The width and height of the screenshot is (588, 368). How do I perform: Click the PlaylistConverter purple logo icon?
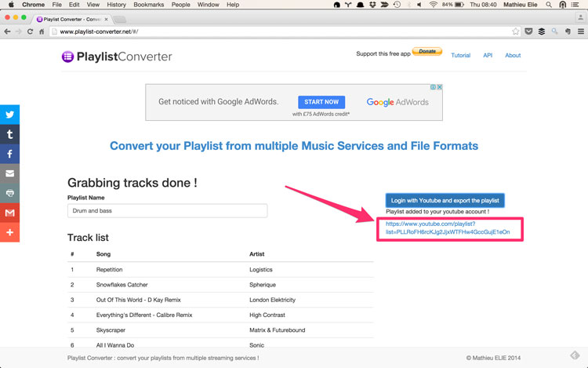(x=67, y=56)
